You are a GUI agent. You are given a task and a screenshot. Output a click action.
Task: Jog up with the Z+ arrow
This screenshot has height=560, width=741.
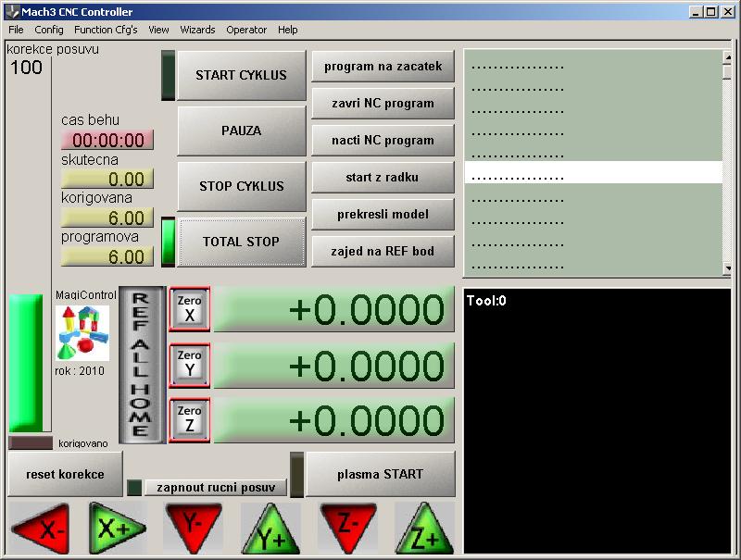point(424,531)
